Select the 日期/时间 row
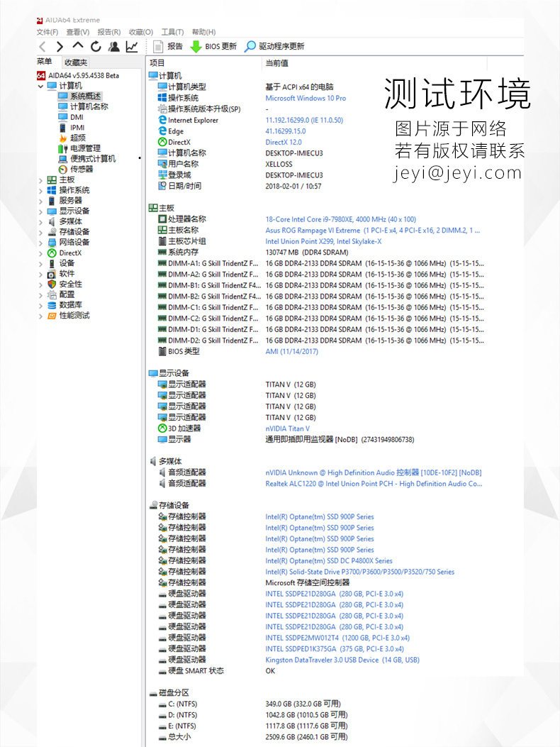560x747 pixels. pyautogui.click(x=240, y=187)
